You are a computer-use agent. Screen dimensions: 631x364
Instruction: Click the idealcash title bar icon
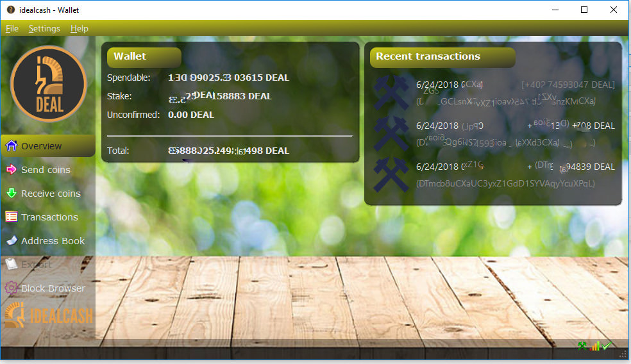(11, 10)
